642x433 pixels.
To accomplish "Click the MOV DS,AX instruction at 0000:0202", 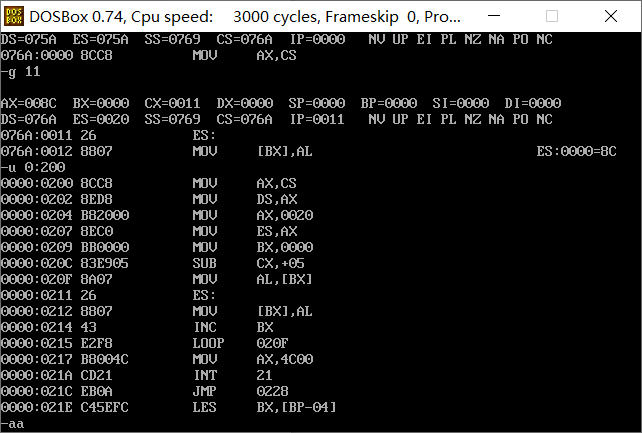I will pyautogui.click(x=245, y=199).
